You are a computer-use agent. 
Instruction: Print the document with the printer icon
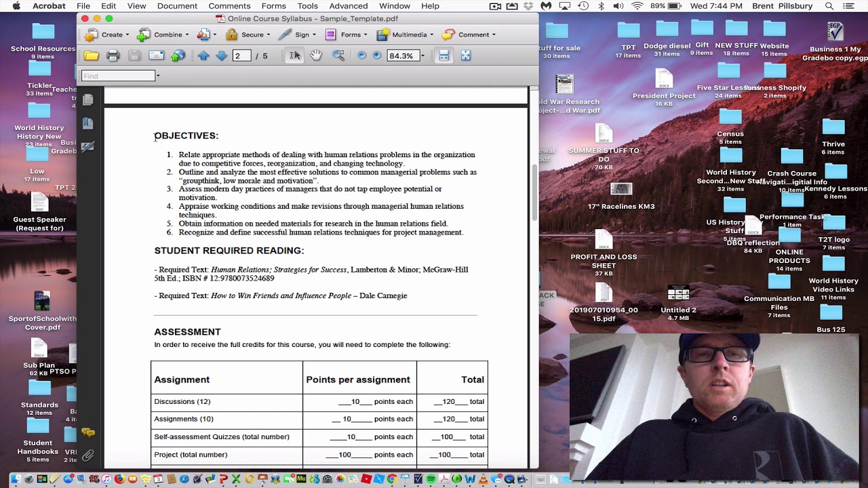click(x=113, y=56)
